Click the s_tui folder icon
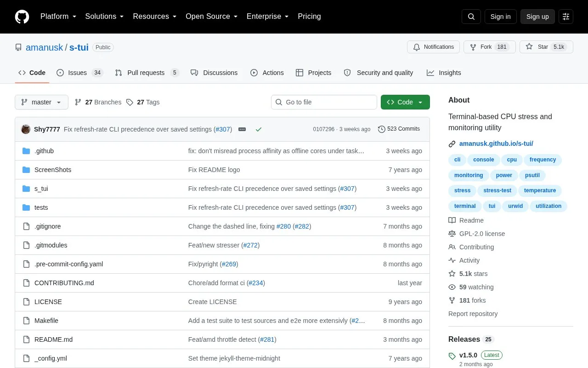Screen dimensions: 588x368 coord(26,189)
